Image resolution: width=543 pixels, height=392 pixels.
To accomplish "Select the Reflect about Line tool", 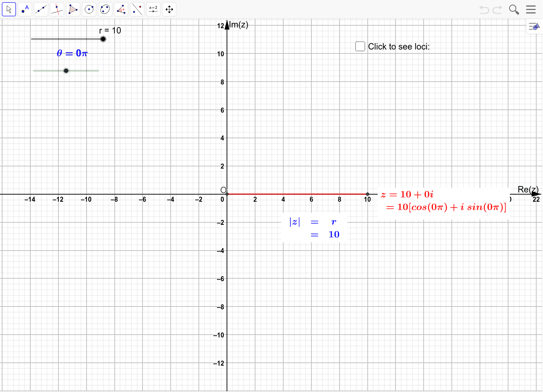I will (x=137, y=9).
